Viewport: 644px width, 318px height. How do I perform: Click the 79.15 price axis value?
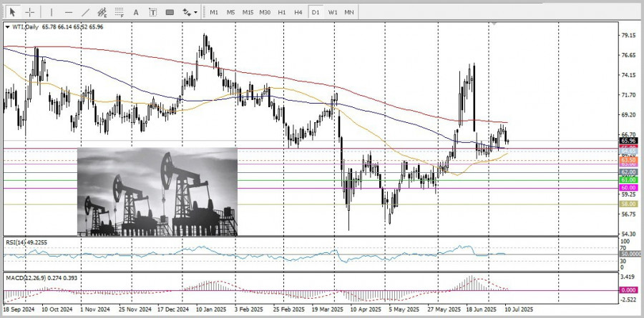pos(629,36)
